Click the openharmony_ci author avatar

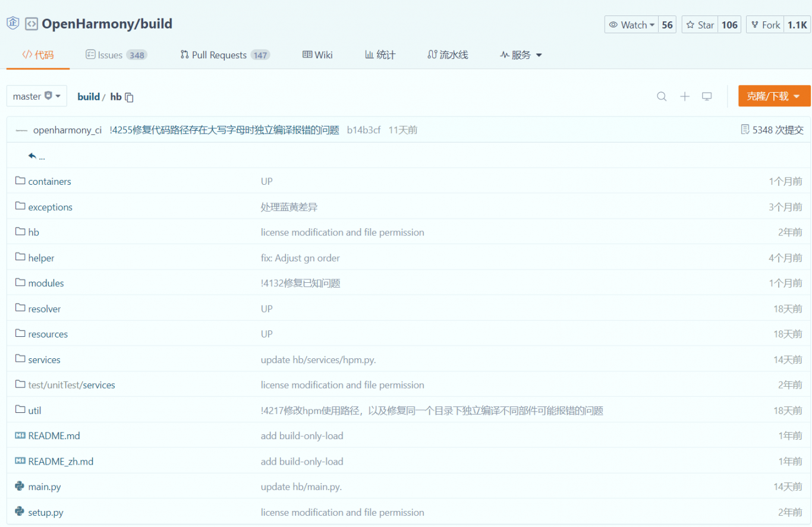[21, 130]
